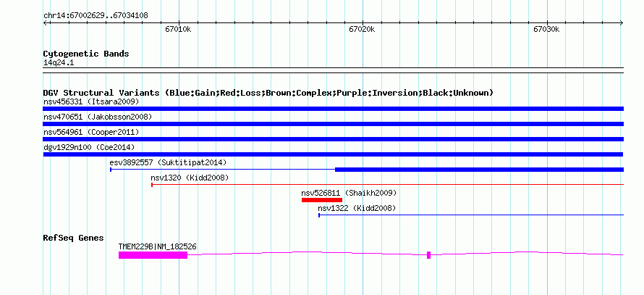Click the 67020k ruler tick label

[x=362, y=30]
